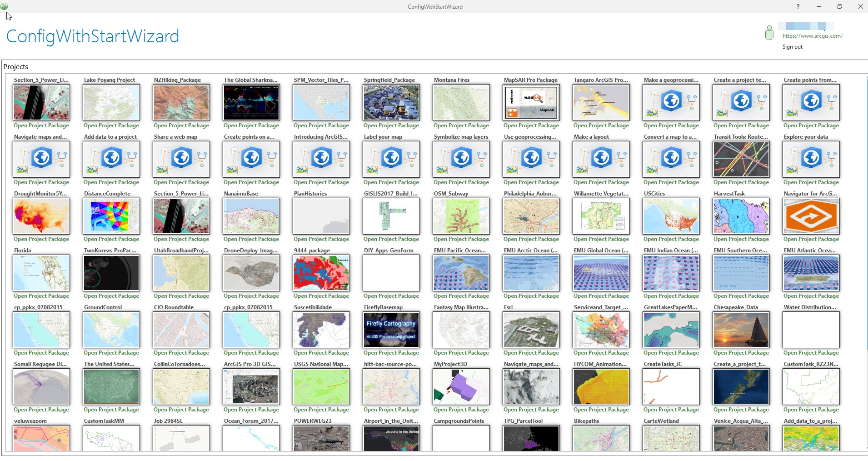The width and height of the screenshot is (868, 461).
Task: Click the Projects section heading
Action: 16,67
